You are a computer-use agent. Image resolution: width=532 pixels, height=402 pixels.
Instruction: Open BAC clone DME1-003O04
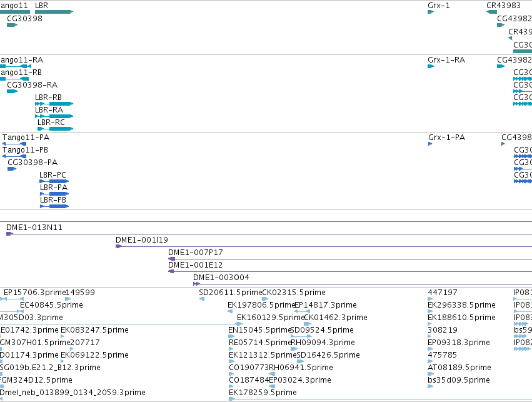pyautogui.click(x=221, y=278)
